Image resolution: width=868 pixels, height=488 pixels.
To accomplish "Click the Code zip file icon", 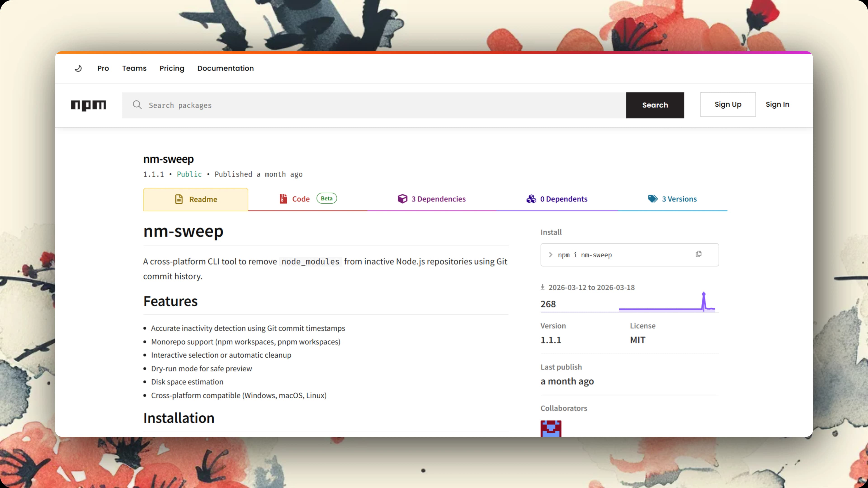I will [x=283, y=199].
